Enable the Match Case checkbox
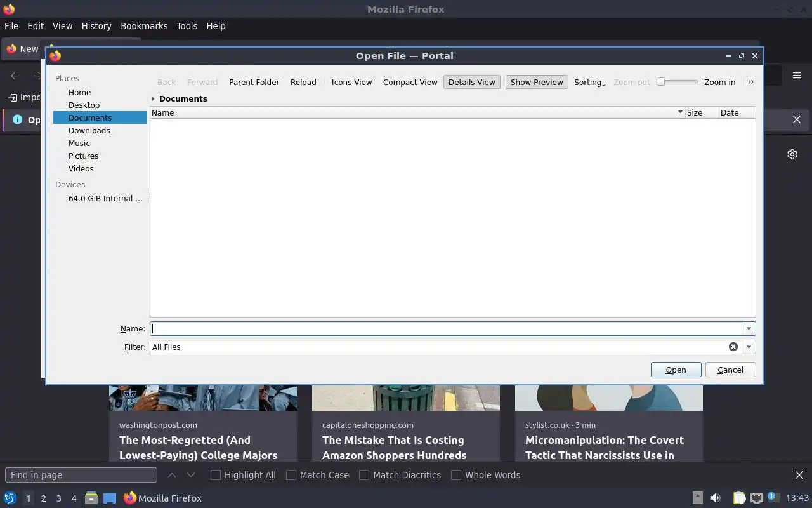Image resolution: width=812 pixels, height=508 pixels. (291, 475)
